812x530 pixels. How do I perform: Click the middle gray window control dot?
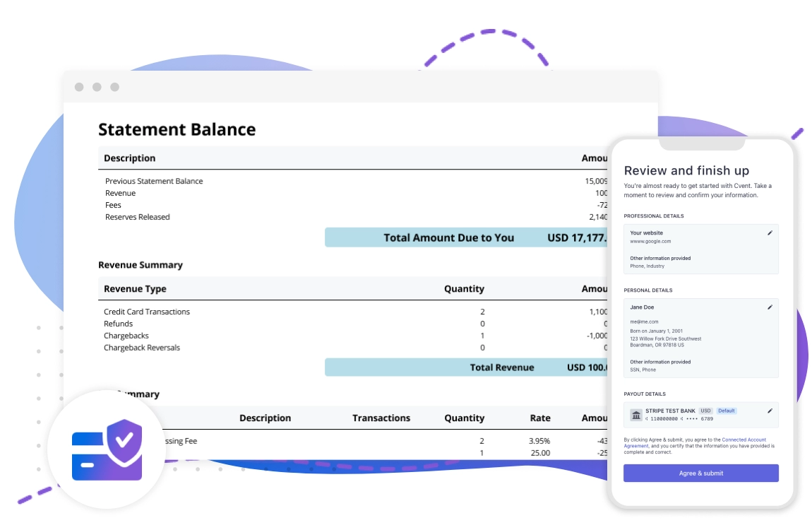(x=97, y=87)
